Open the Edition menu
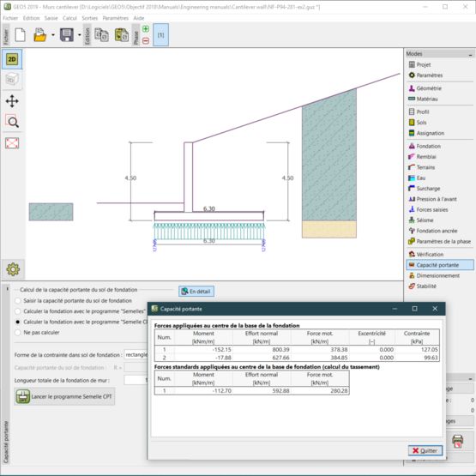The image size is (476, 476). 31,18
